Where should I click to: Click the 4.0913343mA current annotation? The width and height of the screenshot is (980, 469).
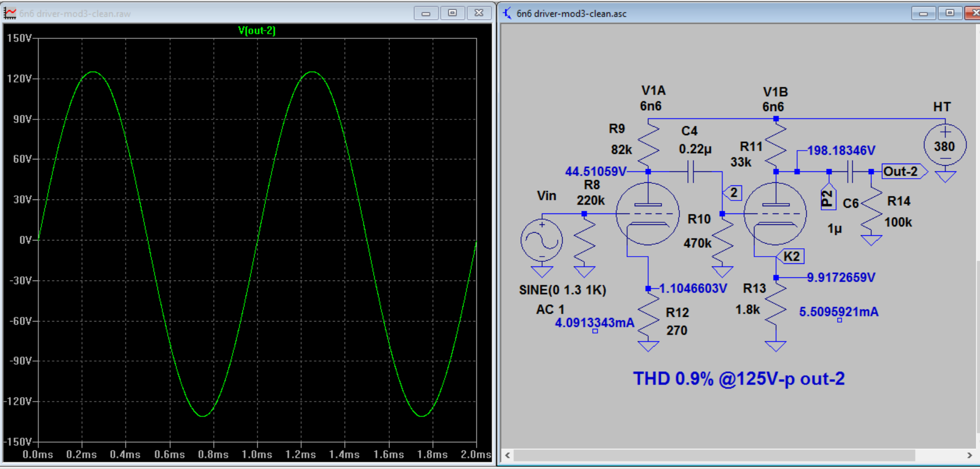click(595, 323)
